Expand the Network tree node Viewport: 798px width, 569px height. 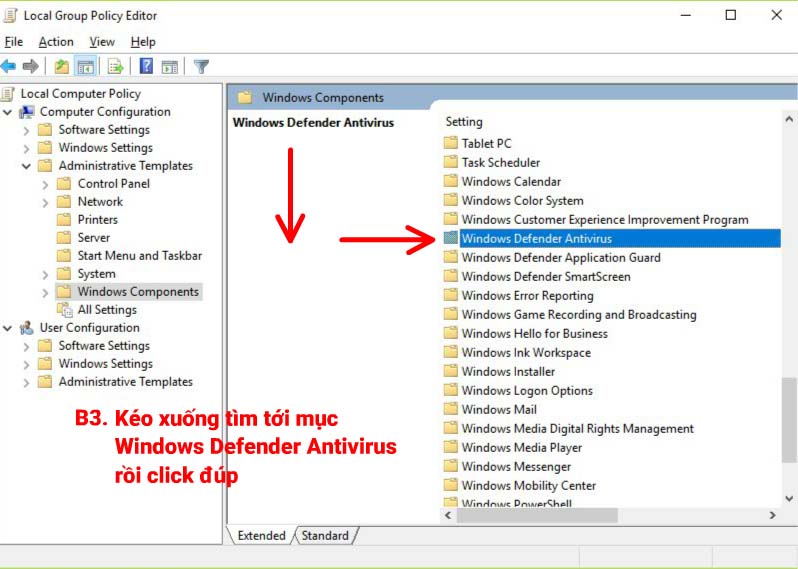tap(45, 202)
